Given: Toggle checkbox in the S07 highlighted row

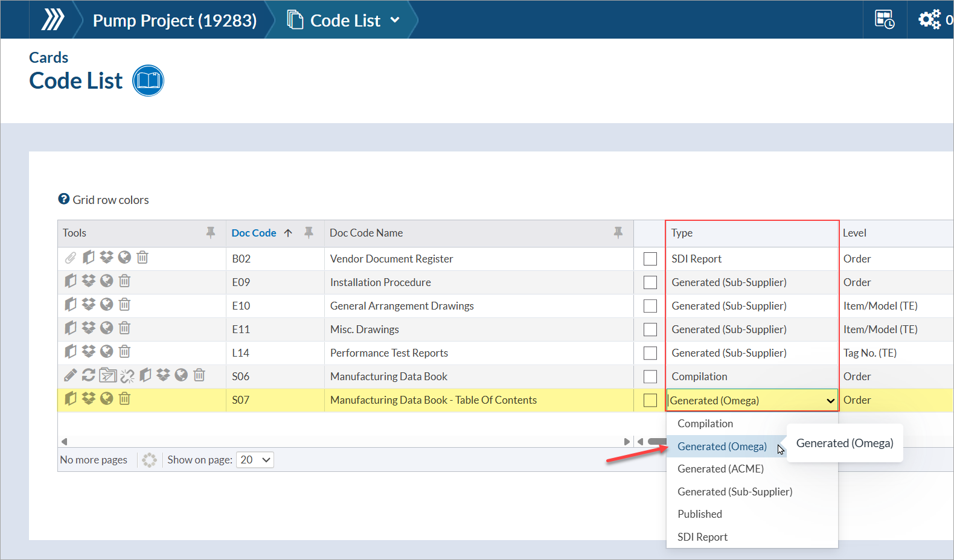Looking at the screenshot, I should point(650,400).
